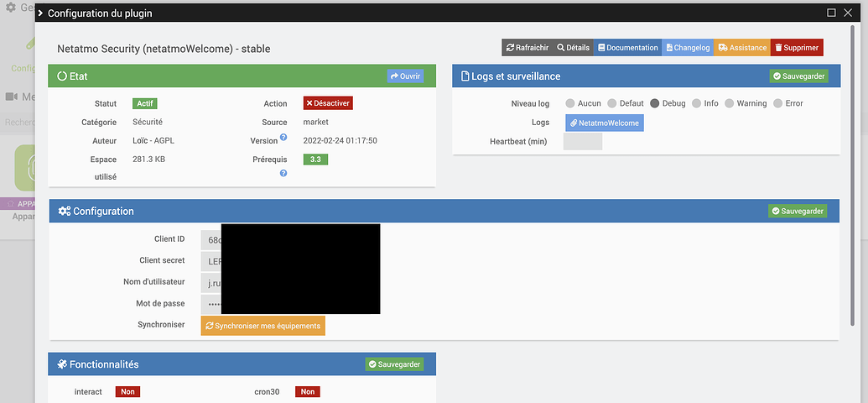Image resolution: width=868 pixels, height=403 pixels.
Task: Click the chevron next to Configuration du plugin
Action: point(40,13)
